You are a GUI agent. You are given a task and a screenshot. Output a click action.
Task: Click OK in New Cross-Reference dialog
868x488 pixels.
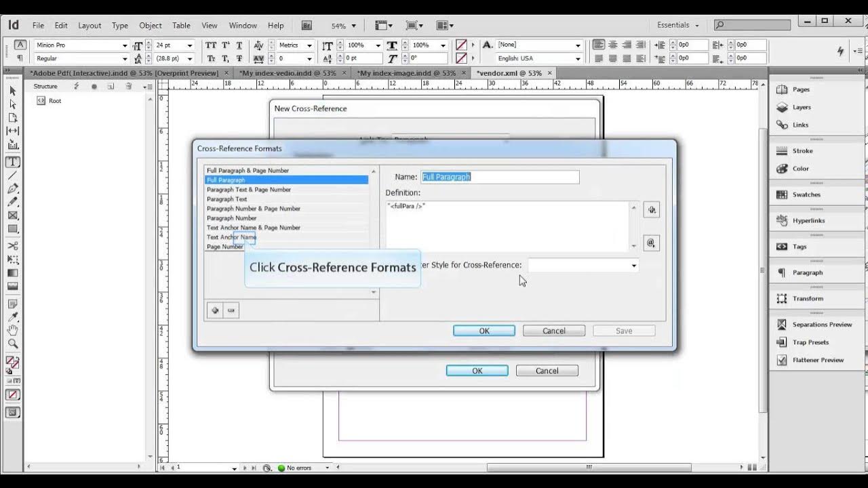pos(477,371)
